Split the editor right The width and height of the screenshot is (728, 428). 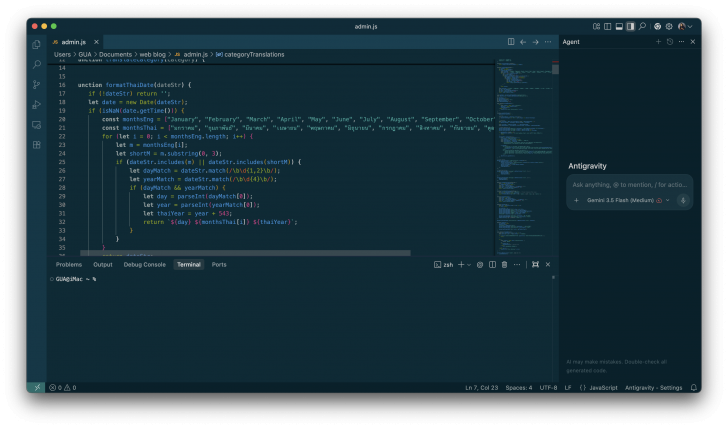[x=511, y=42]
